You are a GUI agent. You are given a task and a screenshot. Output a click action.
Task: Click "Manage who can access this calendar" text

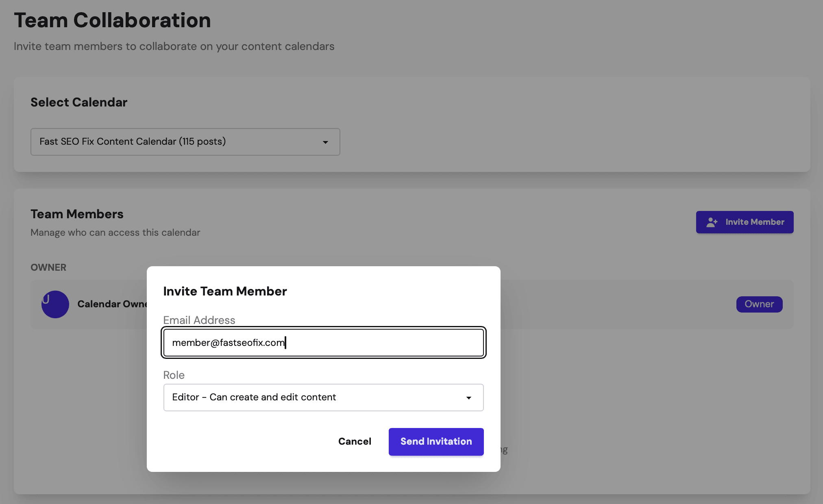115,232
